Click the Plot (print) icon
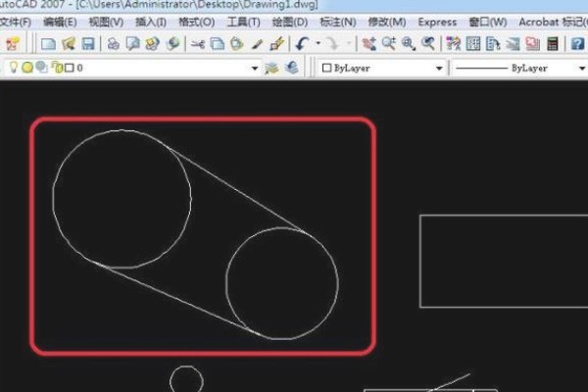The image size is (588, 392). coord(113,43)
